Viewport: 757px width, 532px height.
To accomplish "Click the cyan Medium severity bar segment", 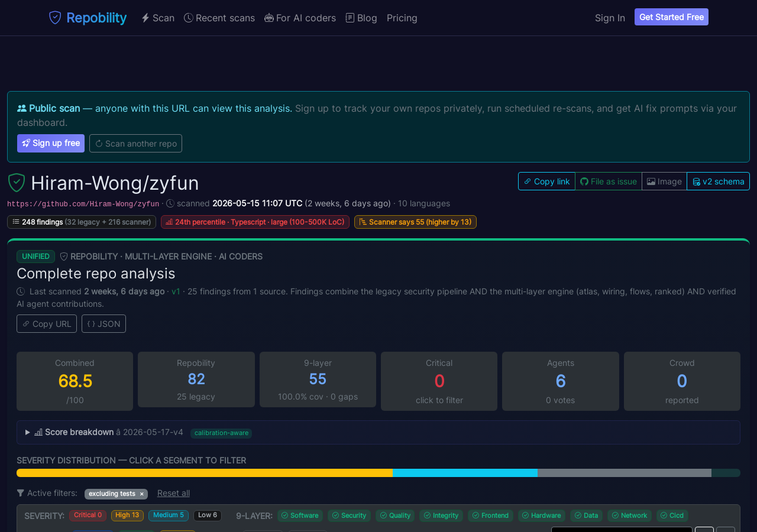I will [465, 473].
